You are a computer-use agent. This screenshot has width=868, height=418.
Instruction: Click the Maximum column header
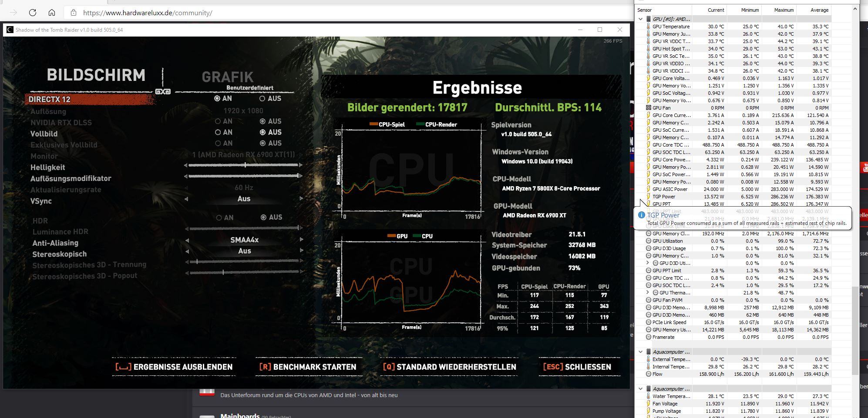point(778,10)
